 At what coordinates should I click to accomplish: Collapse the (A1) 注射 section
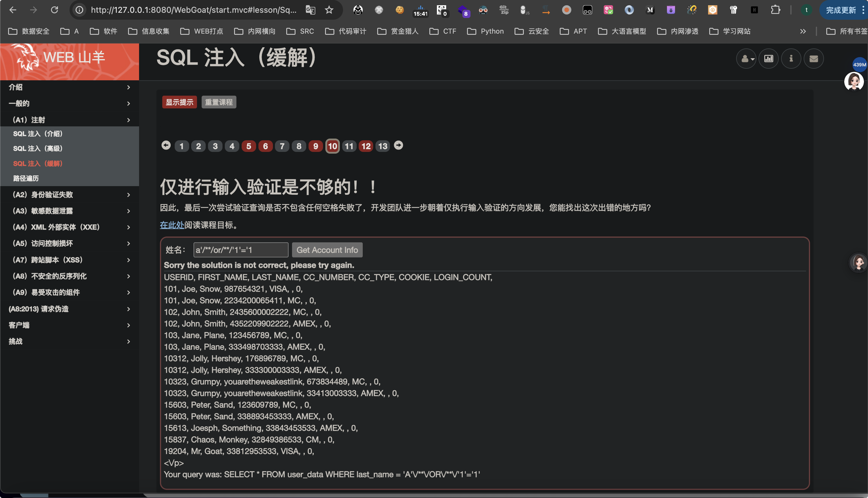click(70, 120)
